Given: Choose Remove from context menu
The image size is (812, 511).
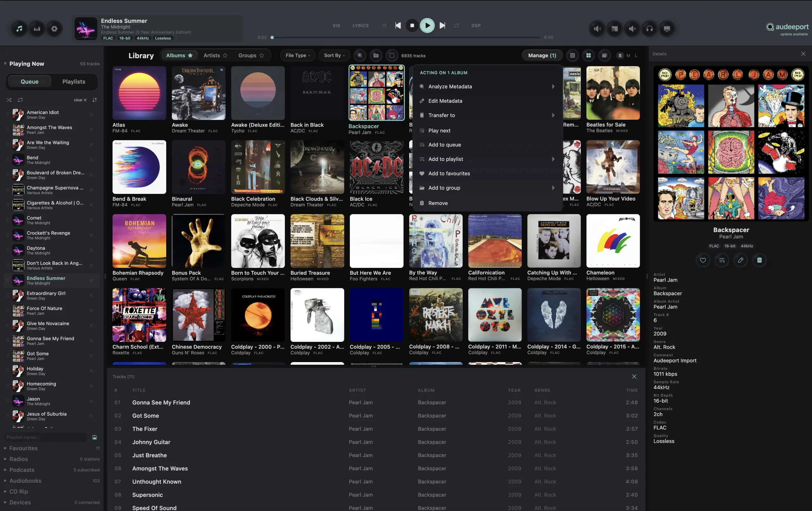Looking at the screenshot, I should click(x=487, y=203).
